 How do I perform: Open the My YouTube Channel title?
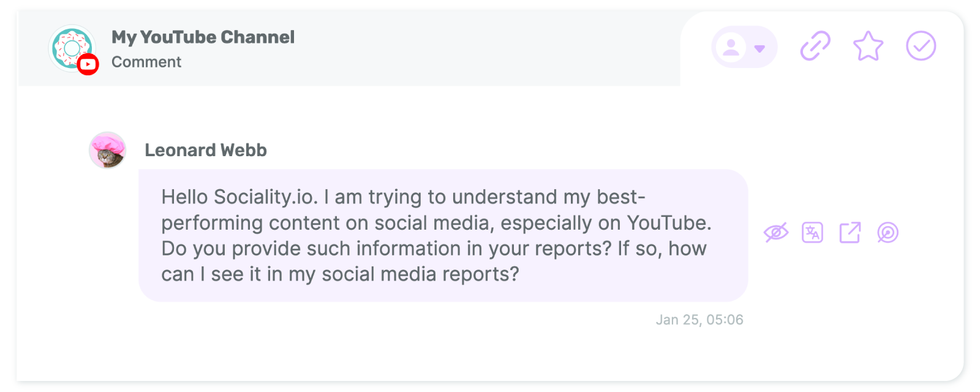coord(203,37)
